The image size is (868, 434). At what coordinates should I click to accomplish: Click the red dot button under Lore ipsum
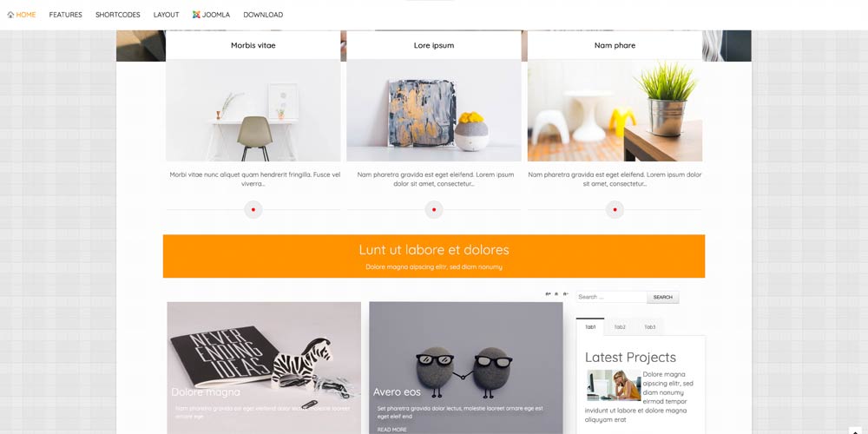pyautogui.click(x=434, y=210)
